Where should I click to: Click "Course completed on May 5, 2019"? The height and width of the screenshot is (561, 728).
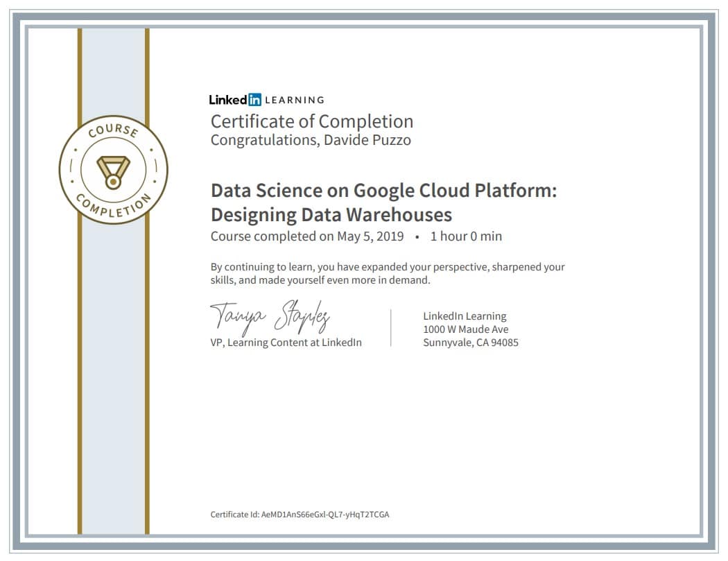click(307, 236)
